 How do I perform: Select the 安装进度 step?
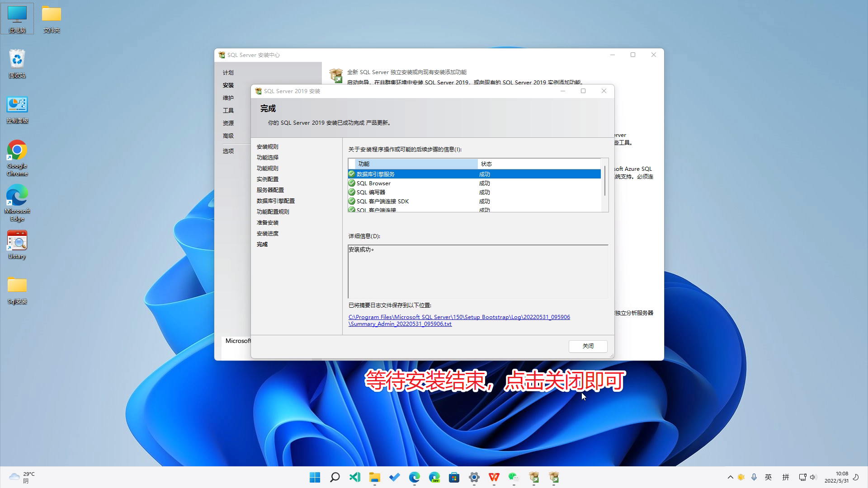pos(268,234)
